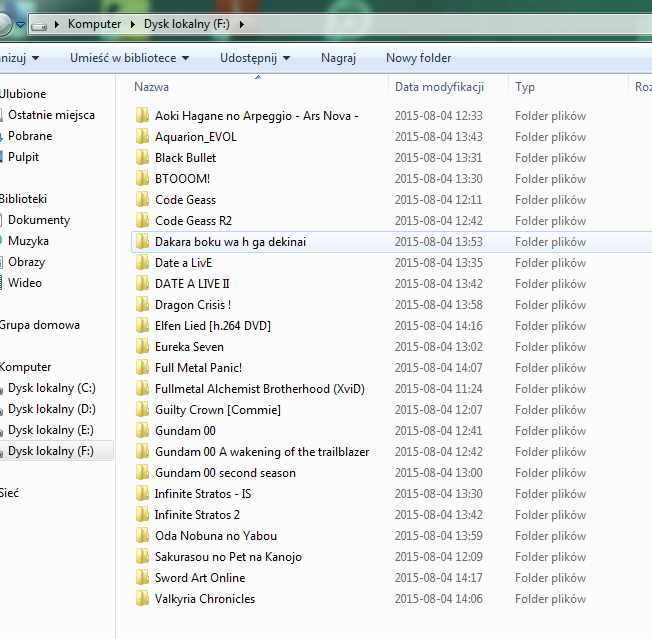Click the address bar empty field area
The image size is (652, 639).
[x=449, y=25]
